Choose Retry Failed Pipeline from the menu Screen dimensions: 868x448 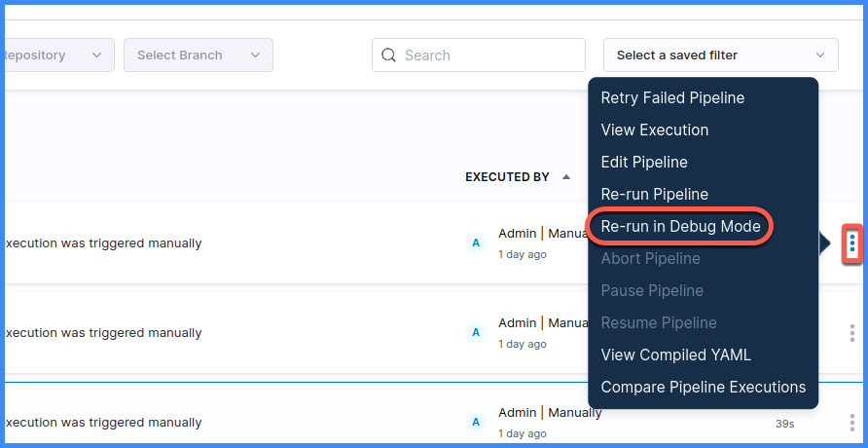[672, 97]
